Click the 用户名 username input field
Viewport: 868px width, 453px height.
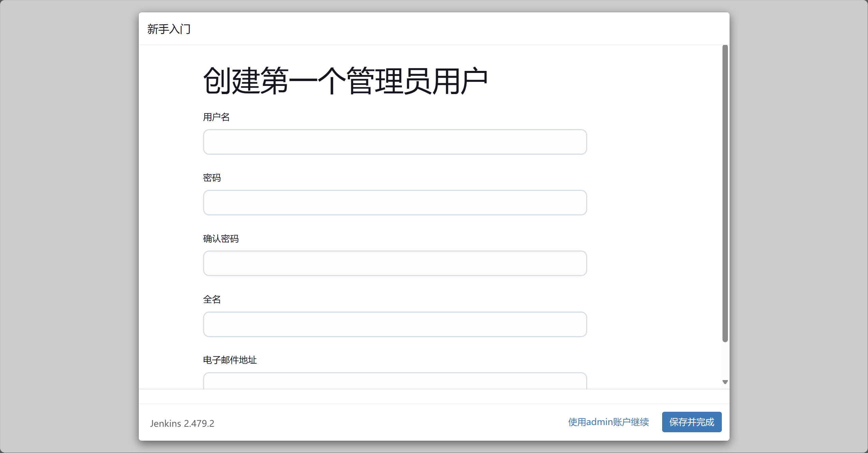point(395,142)
